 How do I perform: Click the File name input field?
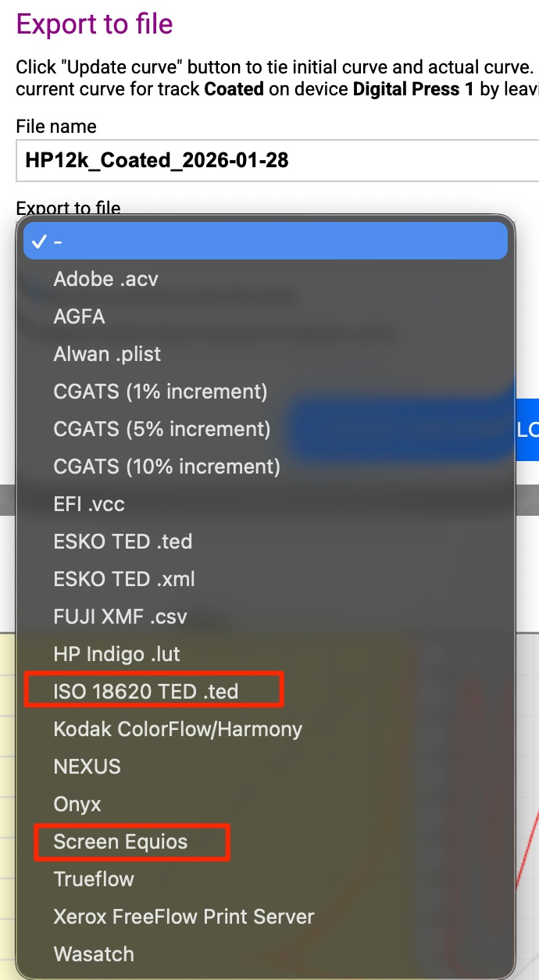click(273, 161)
